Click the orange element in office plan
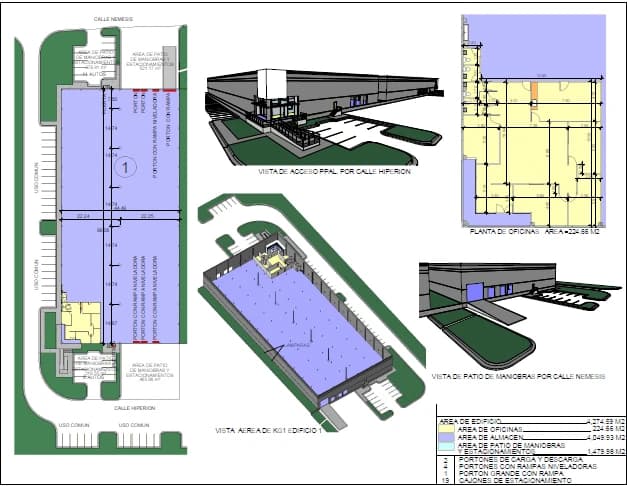Viewport: 627px width, 486px height. [535, 91]
